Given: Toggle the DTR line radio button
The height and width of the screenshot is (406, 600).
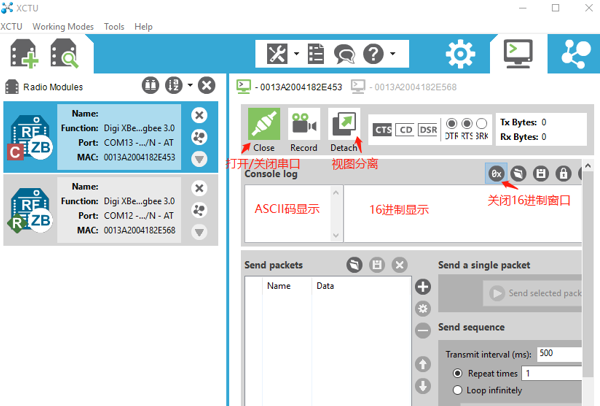Looking at the screenshot, I should (452, 124).
